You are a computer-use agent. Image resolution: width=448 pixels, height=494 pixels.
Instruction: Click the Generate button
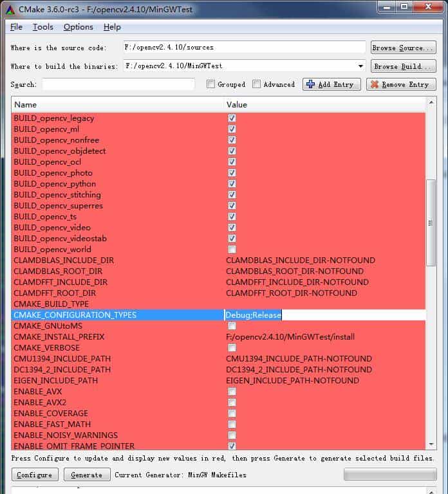coord(87,475)
